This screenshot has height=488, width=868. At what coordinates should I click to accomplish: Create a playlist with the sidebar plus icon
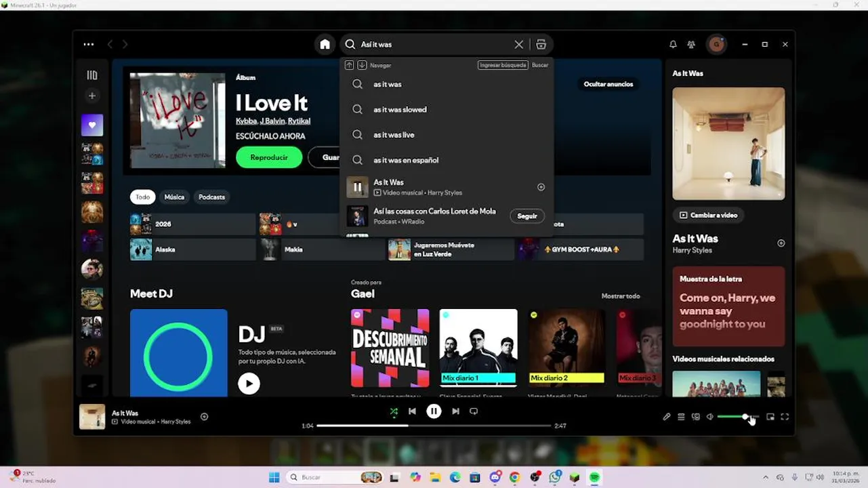[x=92, y=96]
